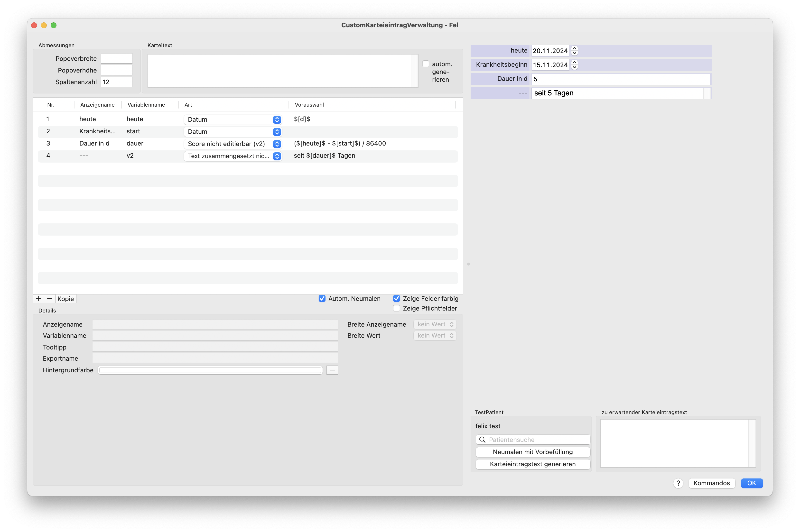Screen dimensions: 800x532
Task: Click the Kopie button
Action: tap(65, 299)
